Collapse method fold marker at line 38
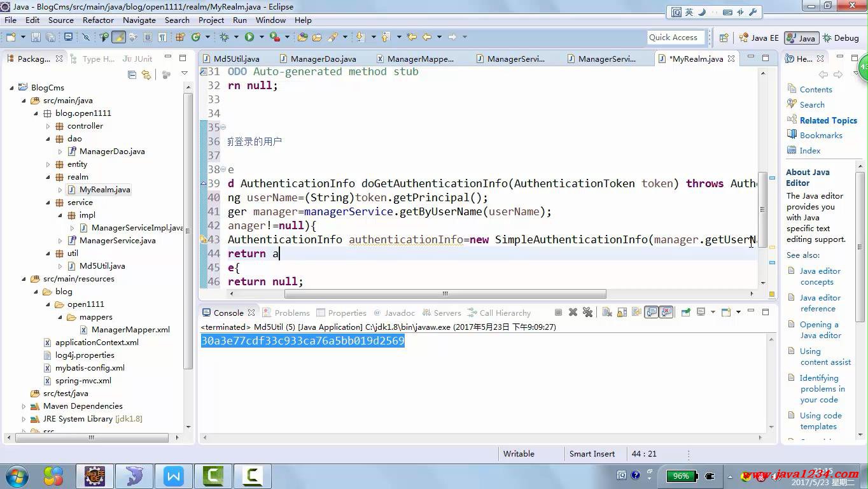The image size is (868, 489). coord(223,169)
